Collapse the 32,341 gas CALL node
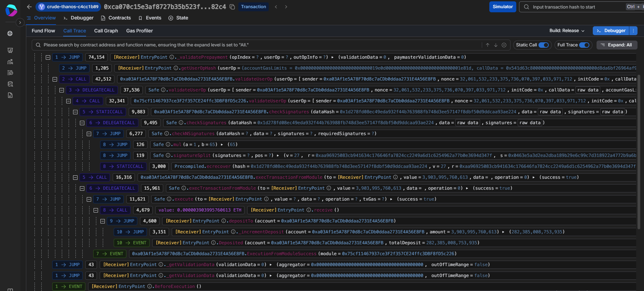Screen dimensions: 644x291 pos(69,101)
